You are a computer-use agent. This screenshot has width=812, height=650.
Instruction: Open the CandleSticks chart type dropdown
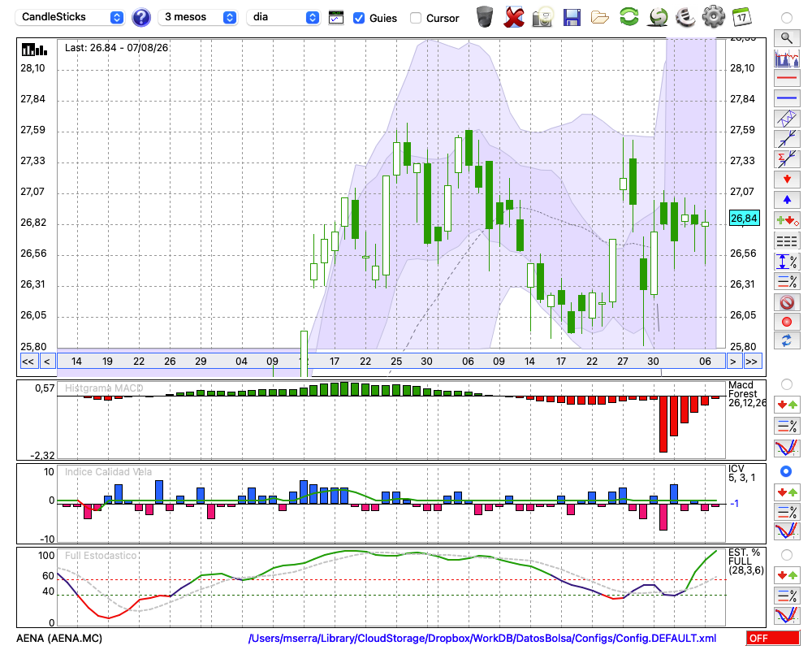point(70,17)
